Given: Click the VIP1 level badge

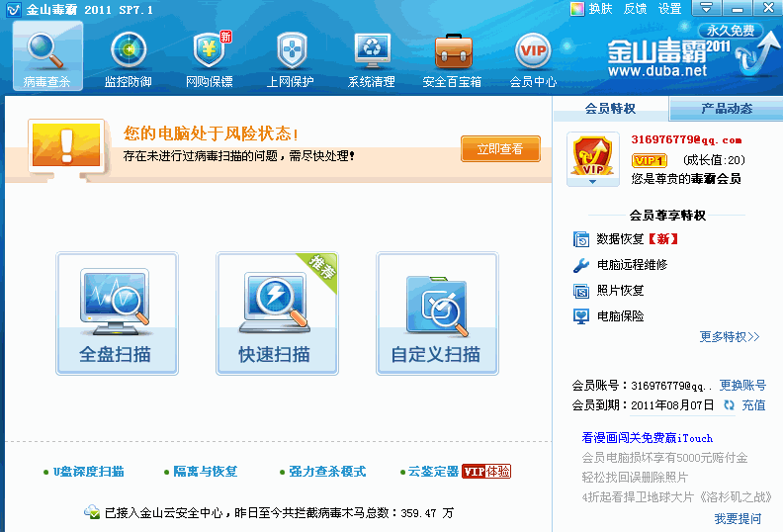Looking at the screenshot, I should (x=650, y=160).
